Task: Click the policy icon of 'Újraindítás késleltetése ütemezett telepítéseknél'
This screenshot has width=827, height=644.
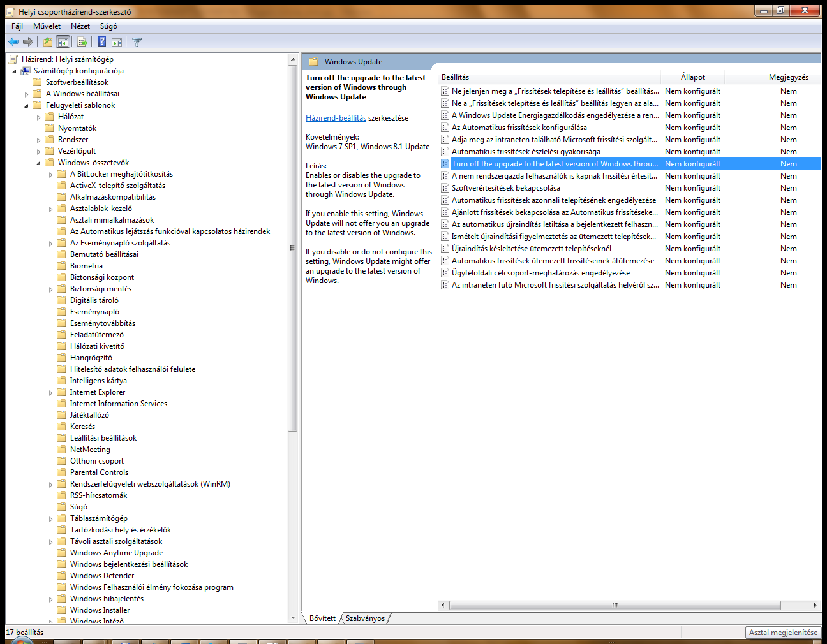Action: click(445, 249)
